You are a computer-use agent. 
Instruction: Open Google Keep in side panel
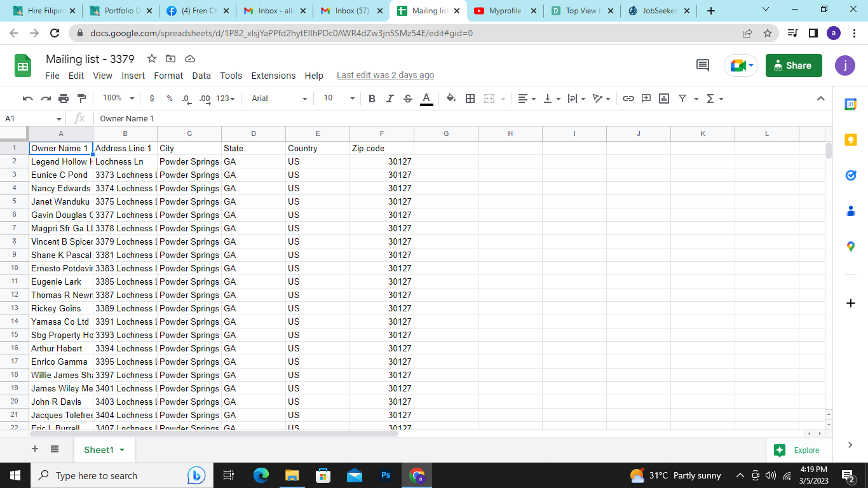[x=851, y=140]
